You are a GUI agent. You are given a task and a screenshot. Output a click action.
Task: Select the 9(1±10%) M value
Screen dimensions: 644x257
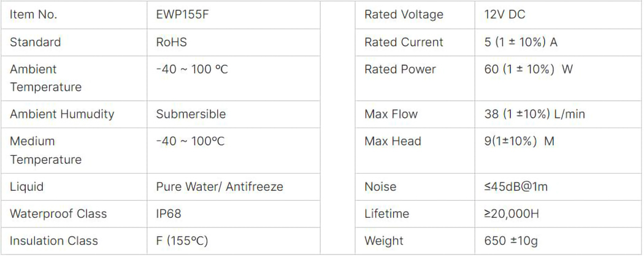tap(519, 141)
